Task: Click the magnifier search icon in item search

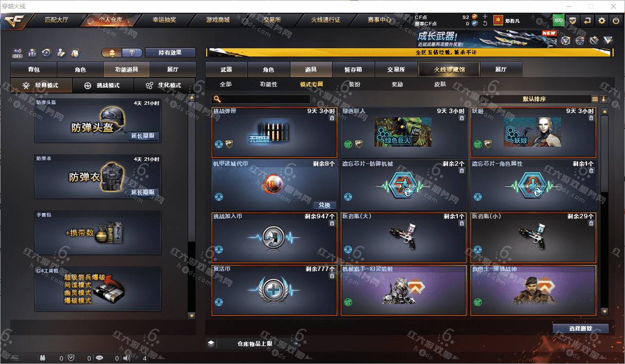Action: tap(216, 99)
